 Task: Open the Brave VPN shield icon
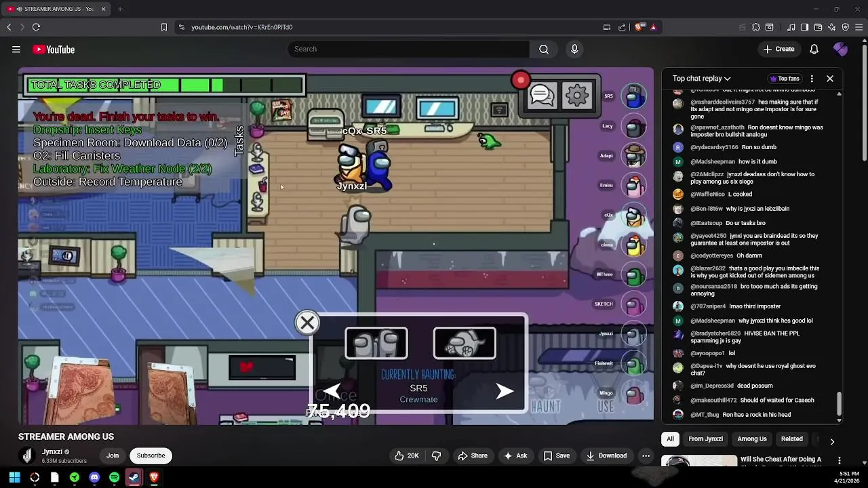(845, 27)
